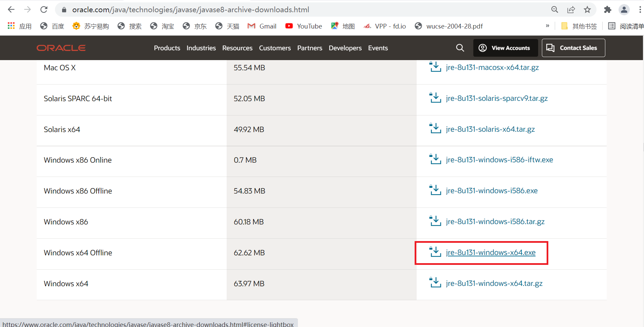644x327 pixels.
Task: Reload the Oracle page
Action: pyautogui.click(x=44, y=10)
